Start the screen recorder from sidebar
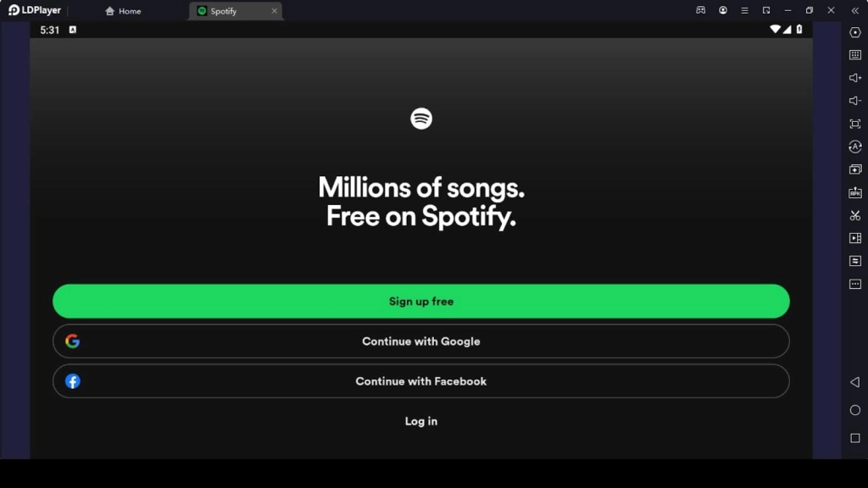 click(854, 238)
